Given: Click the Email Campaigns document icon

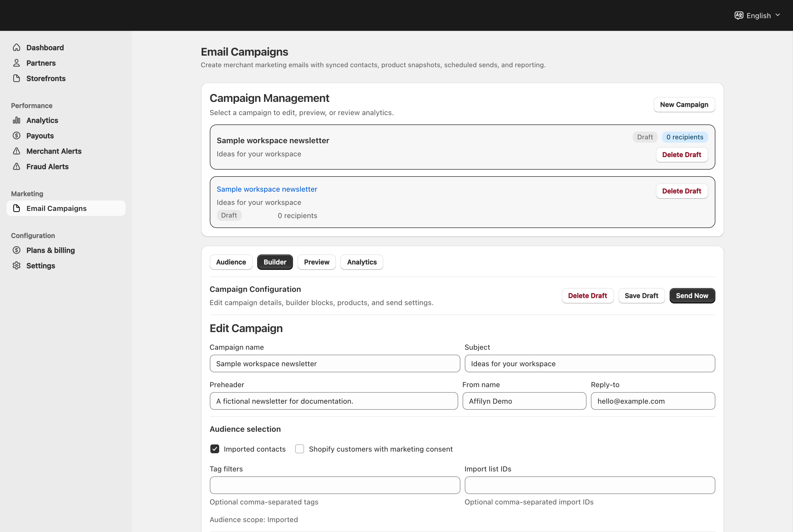Looking at the screenshot, I should click(x=16, y=208).
